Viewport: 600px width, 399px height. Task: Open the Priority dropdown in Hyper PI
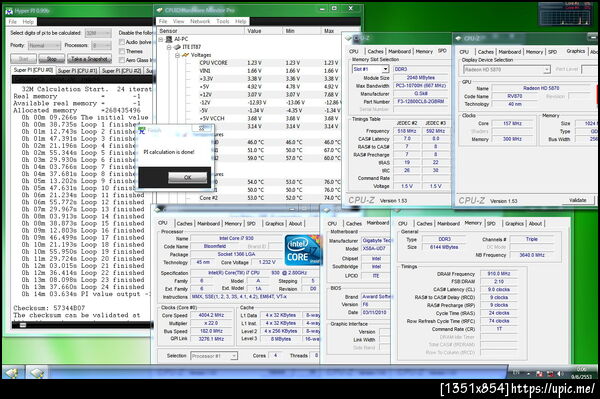[44, 46]
